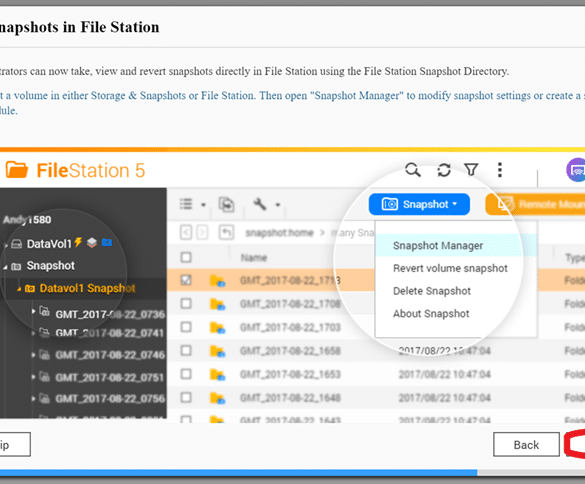Click the blue tutorial progress bar
Viewport: 585px width, 484px height.
(238, 473)
